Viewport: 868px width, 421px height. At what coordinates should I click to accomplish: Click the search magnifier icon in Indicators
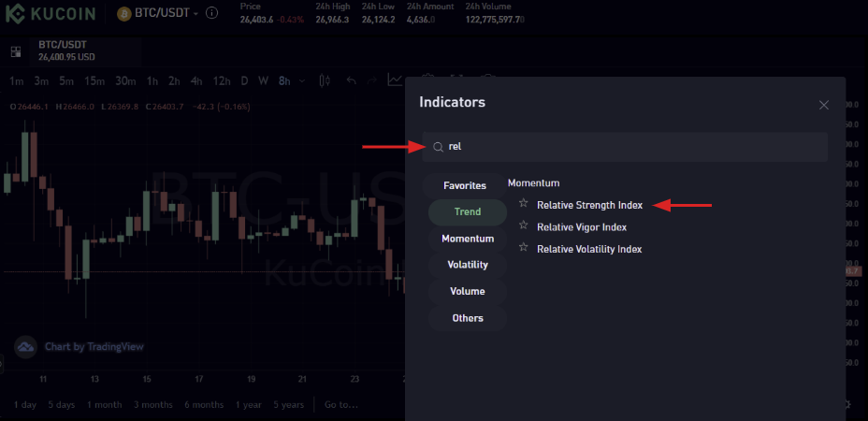pos(438,147)
